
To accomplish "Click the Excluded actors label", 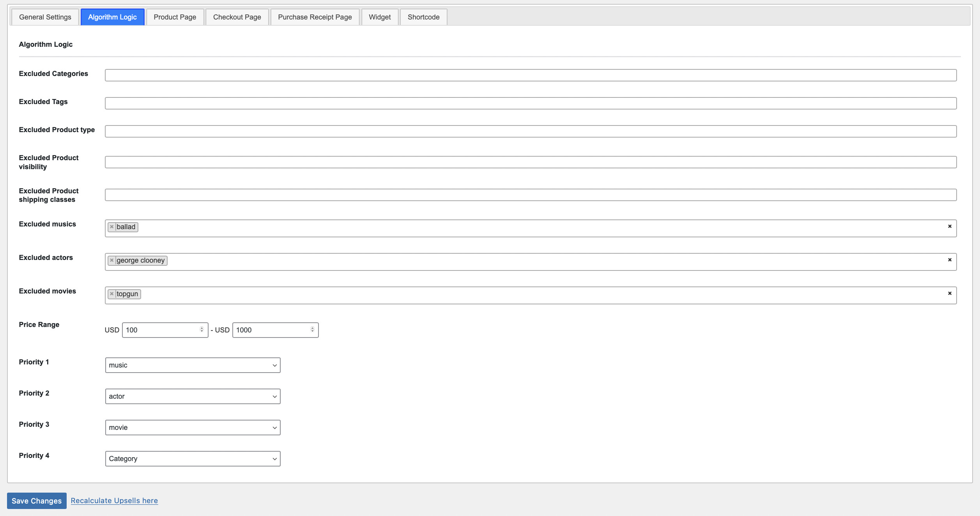I will [x=46, y=258].
